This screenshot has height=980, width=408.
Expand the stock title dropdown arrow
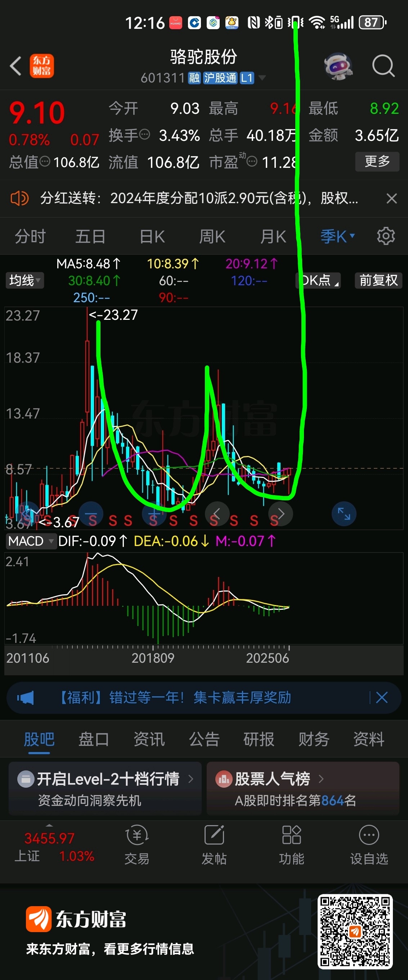pyautogui.click(x=262, y=78)
